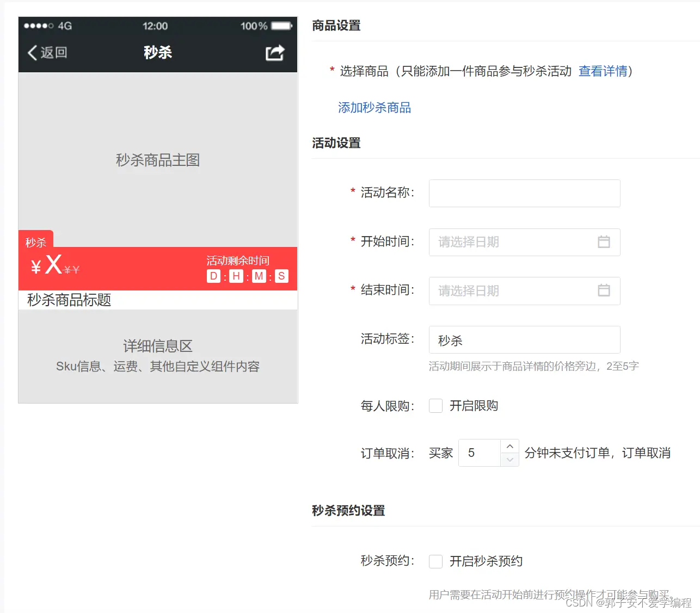Click the H countdown box in preview
Viewport: 700px width, 613px height.
pyautogui.click(x=236, y=276)
